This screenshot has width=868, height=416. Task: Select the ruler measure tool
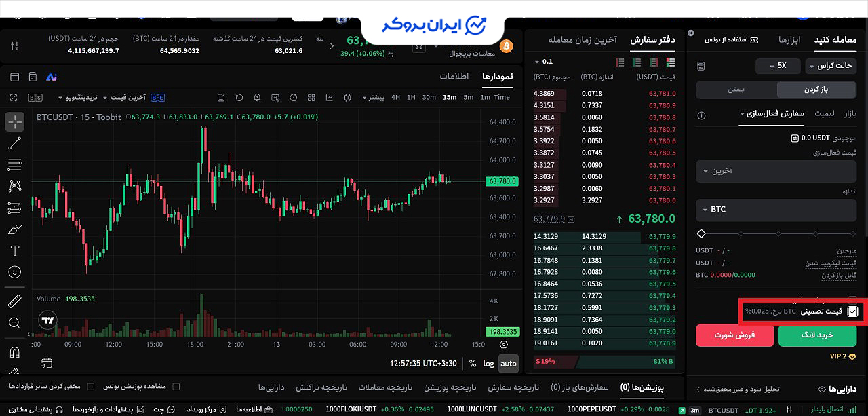[14, 301]
